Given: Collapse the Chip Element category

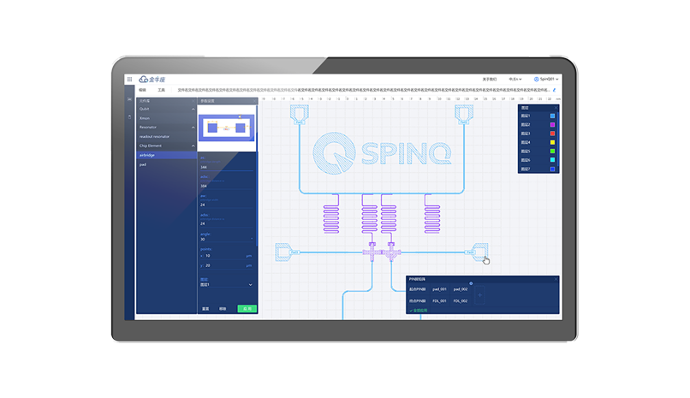Looking at the screenshot, I should [x=193, y=146].
